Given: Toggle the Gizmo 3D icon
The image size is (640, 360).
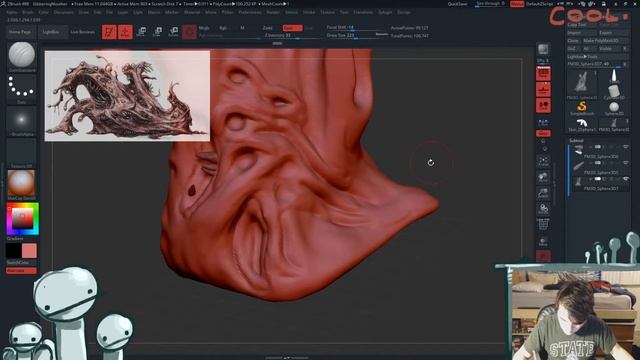Looking at the screenshot, I should click(x=189, y=32).
